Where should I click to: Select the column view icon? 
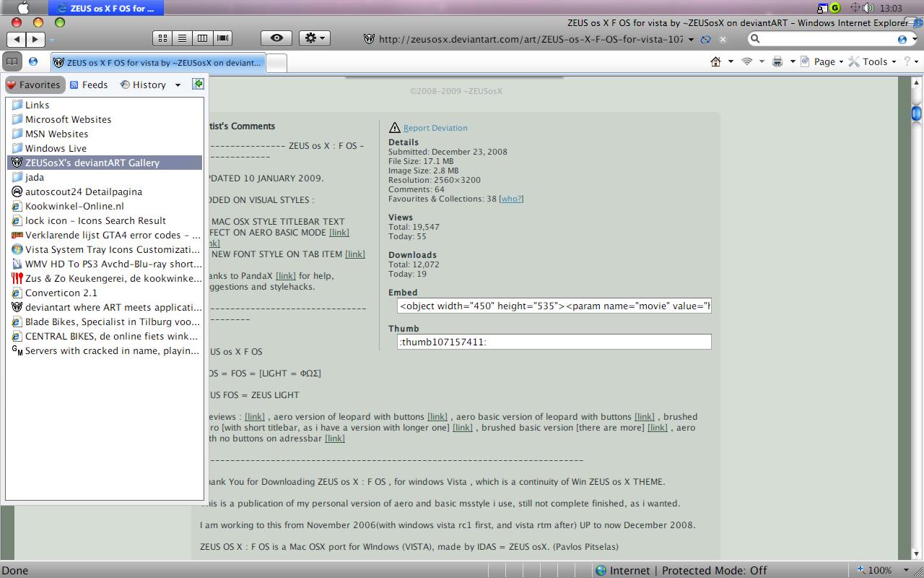coord(203,38)
